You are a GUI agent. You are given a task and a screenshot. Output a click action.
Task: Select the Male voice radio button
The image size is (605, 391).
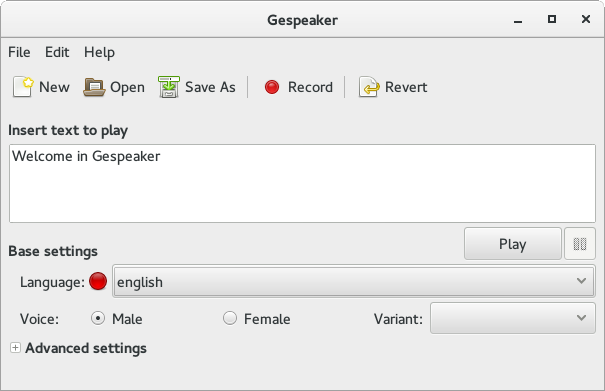point(98,318)
